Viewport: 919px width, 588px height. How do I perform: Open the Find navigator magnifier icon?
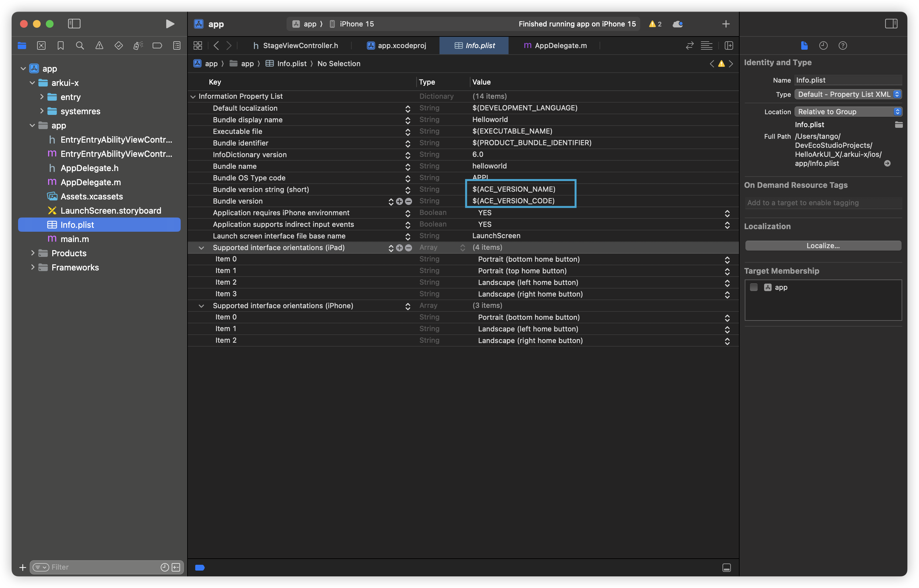pos(80,46)
